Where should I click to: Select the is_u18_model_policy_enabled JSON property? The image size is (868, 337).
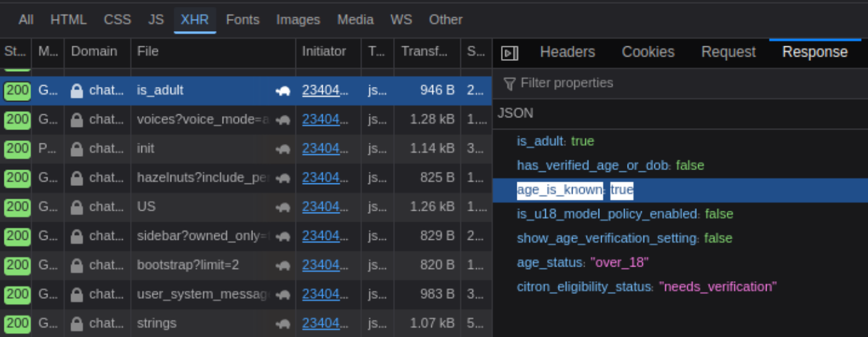click(680, 214)
